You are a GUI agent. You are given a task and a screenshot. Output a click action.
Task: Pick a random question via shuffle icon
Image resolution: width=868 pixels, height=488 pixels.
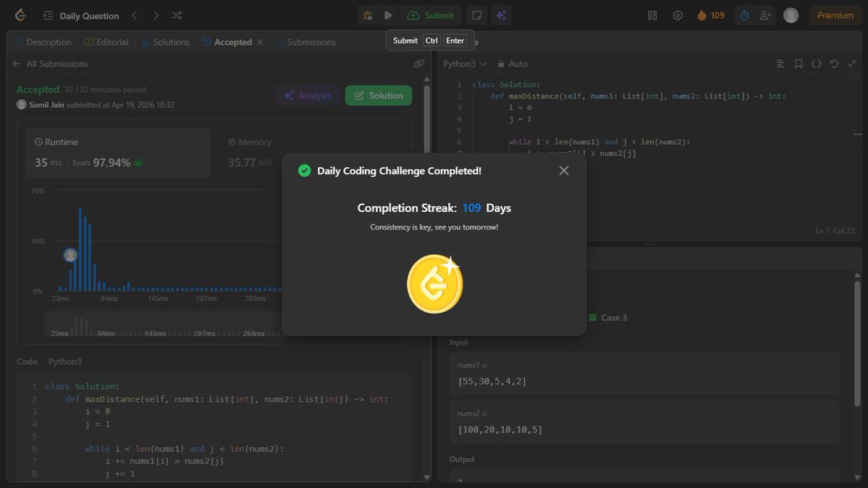pyautogui.click(x=177, y=15)
